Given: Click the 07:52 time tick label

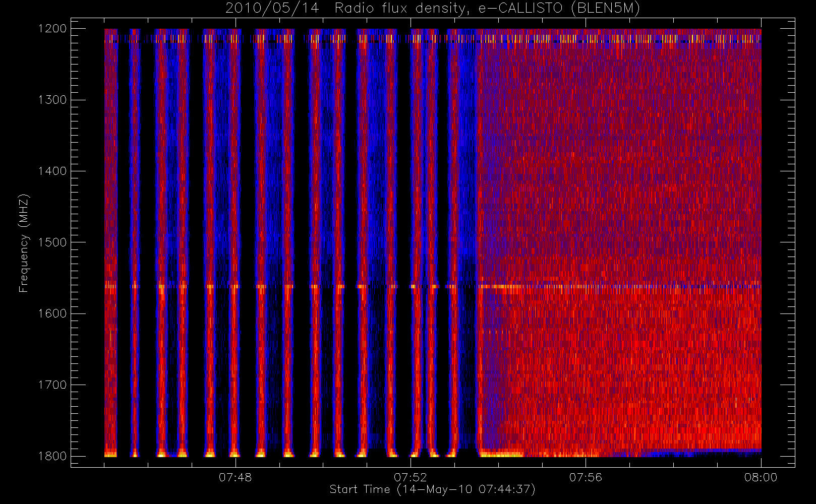Looking at the screenshot, I should coord(410,477).
